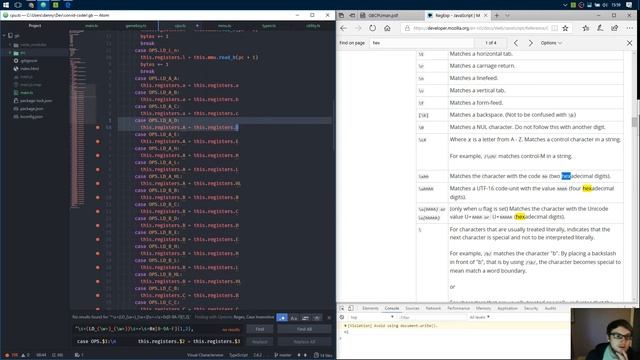Show linter error count in status bar
The height and width of the screenshot is (360, 640).
coord(11,355)
